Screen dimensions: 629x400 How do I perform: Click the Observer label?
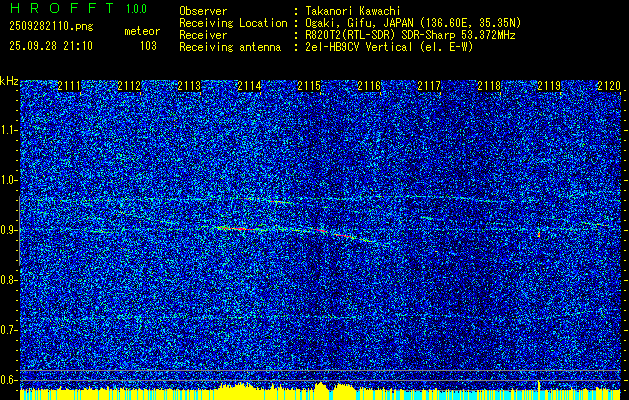(x=203, y=11)
